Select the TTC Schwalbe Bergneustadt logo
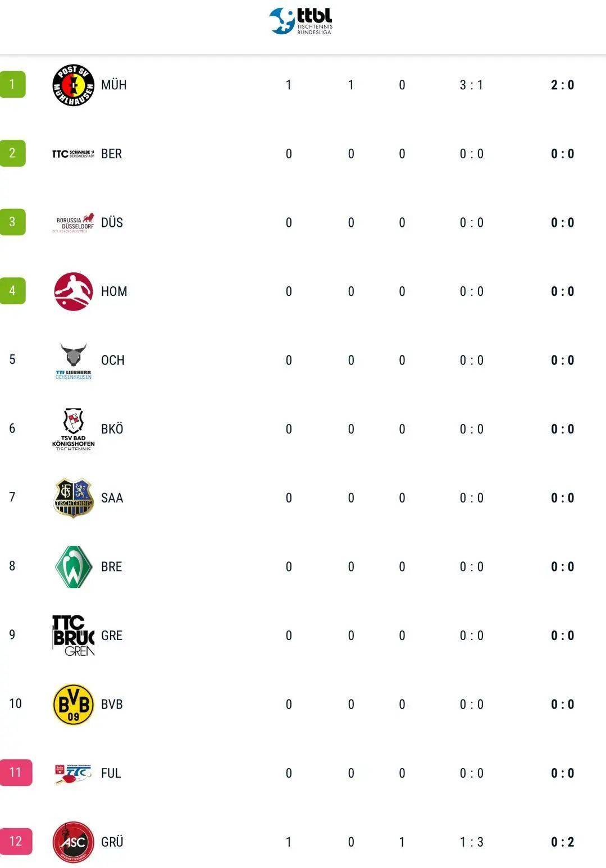The width and height of the screenshot is (606, 868). click(x=74, y=154)
